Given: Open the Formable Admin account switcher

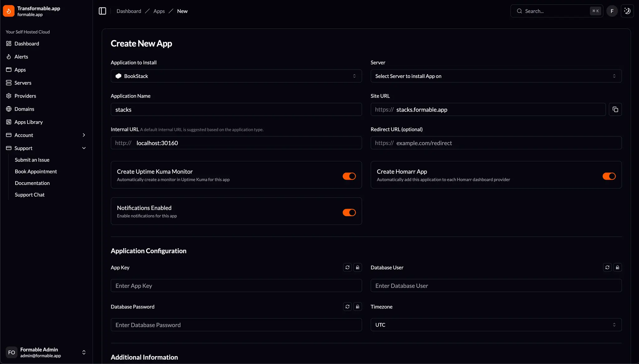Looking at the screenshot, I should tap(46, 352).
